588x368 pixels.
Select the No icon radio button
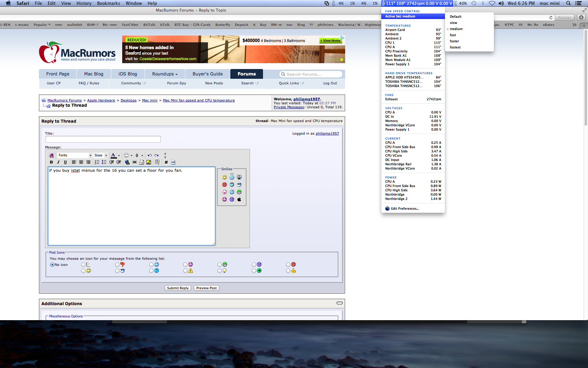[52, 265]
